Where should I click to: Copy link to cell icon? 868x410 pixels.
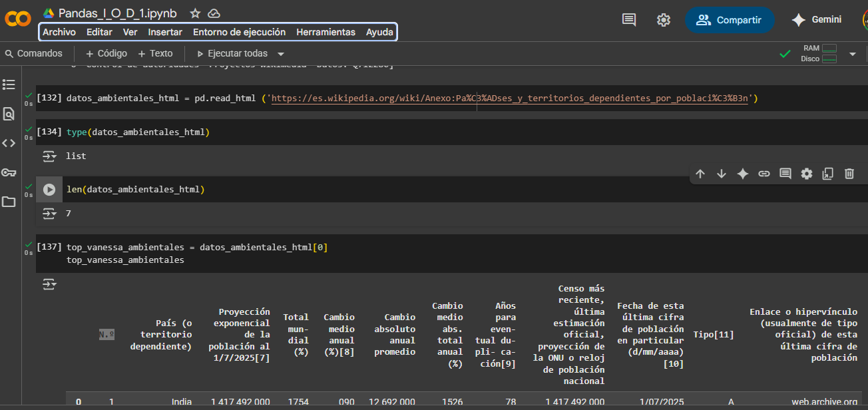point(764,174)
